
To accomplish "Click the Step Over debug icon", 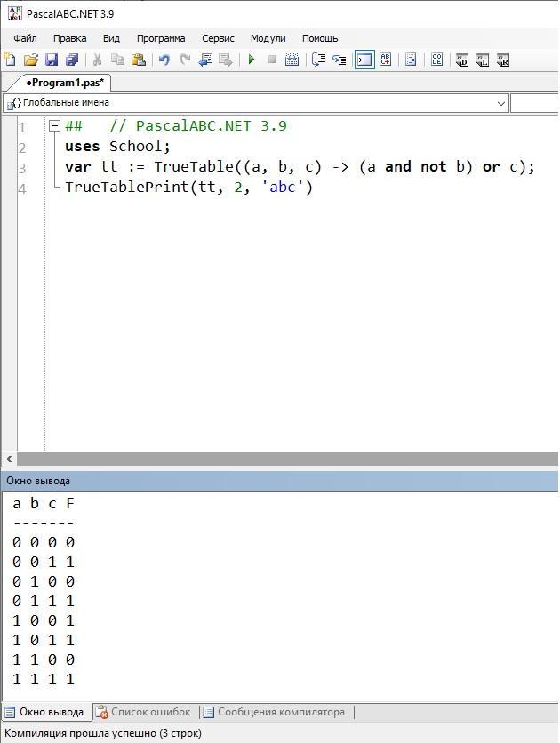I will (x=318, y=60).
